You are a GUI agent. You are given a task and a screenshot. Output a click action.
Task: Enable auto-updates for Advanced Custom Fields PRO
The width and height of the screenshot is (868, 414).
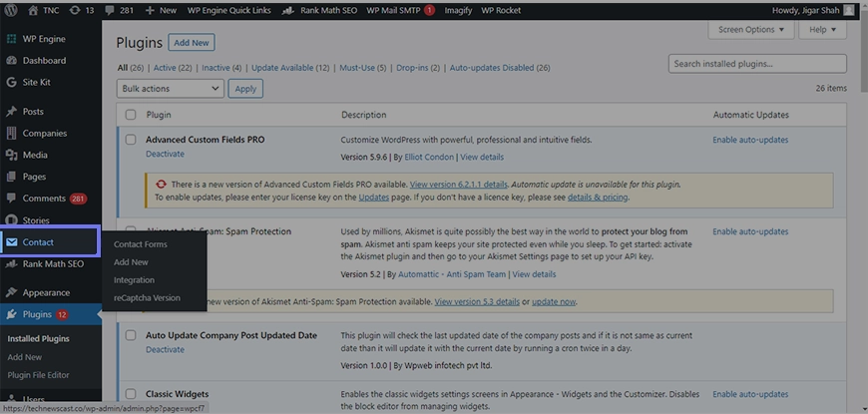tap(750, 140)
